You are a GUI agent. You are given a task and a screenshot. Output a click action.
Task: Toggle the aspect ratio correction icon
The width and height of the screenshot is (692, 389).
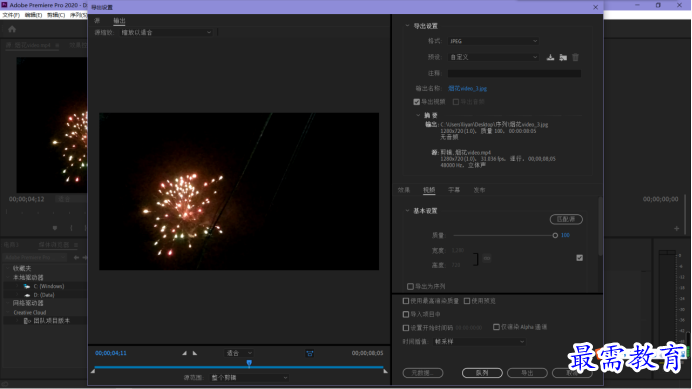pos(310,353)
